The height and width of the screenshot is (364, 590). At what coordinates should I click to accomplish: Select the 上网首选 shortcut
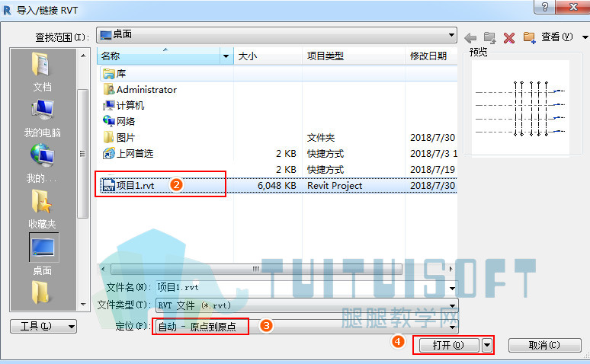[128, 153]
